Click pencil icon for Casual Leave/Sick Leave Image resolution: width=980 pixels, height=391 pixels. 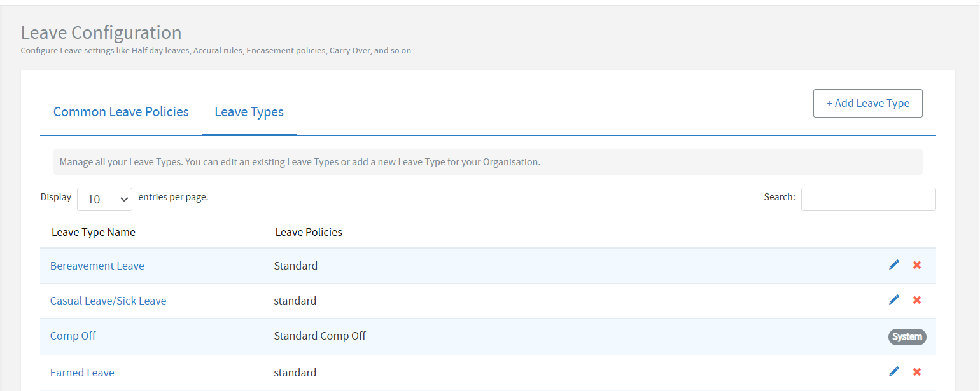click(894, 299)
